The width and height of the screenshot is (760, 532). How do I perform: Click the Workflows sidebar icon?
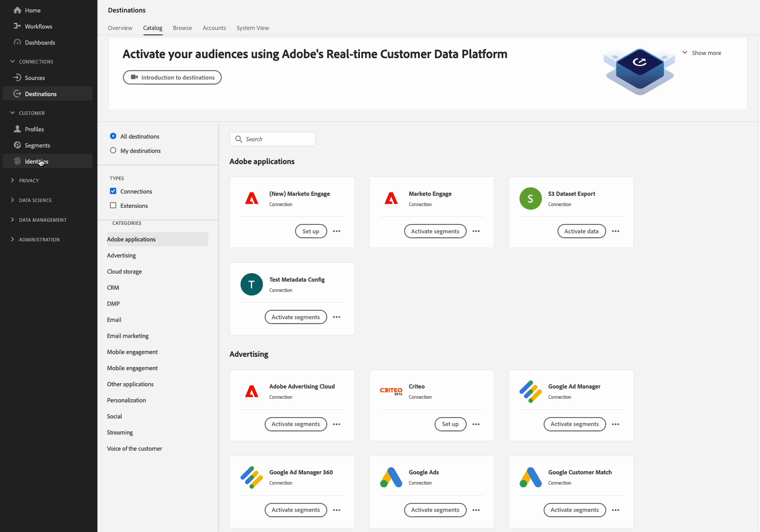tap(17, 26)
